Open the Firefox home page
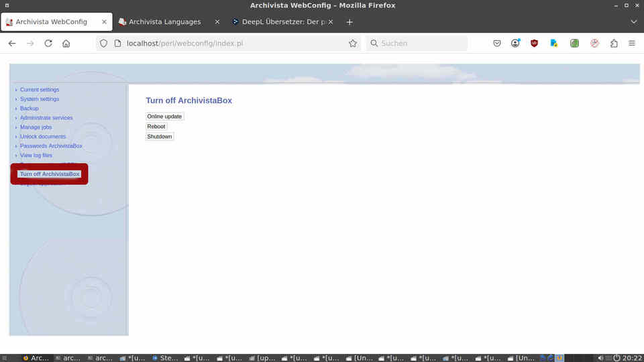This screenshot has height=362, width=644. [66, 43]
